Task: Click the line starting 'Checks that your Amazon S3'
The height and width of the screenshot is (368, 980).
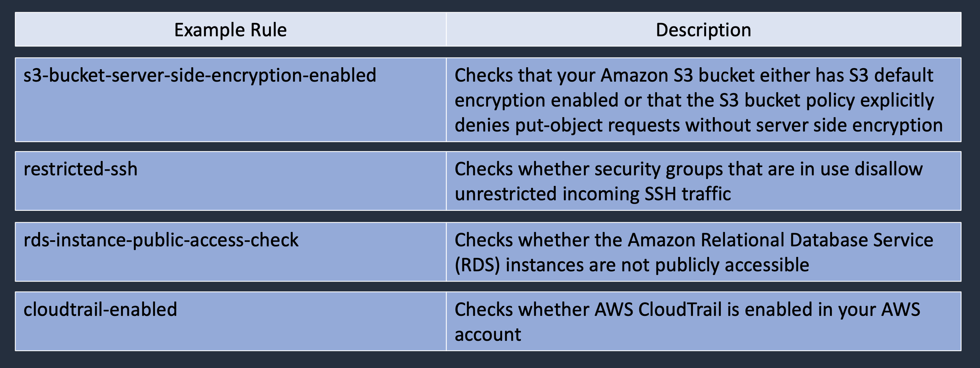Action: coord(694,75)
